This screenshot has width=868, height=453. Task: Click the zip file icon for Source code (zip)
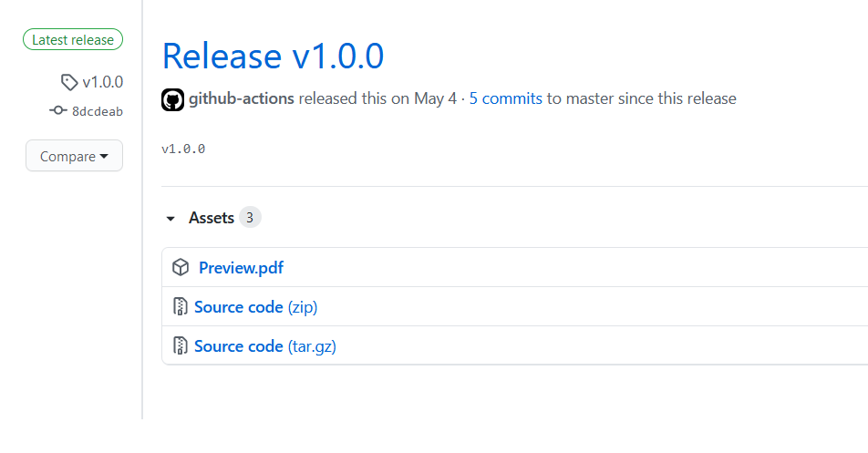point(180,307)
